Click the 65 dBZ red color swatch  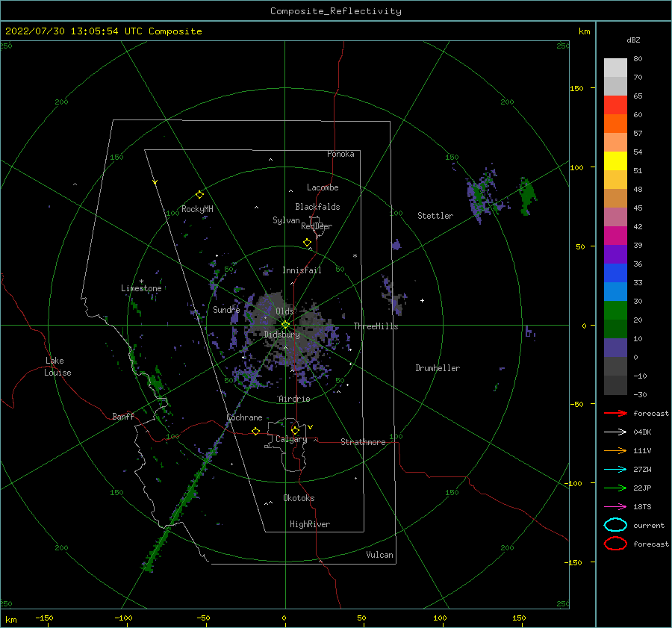tap(615, 105)
